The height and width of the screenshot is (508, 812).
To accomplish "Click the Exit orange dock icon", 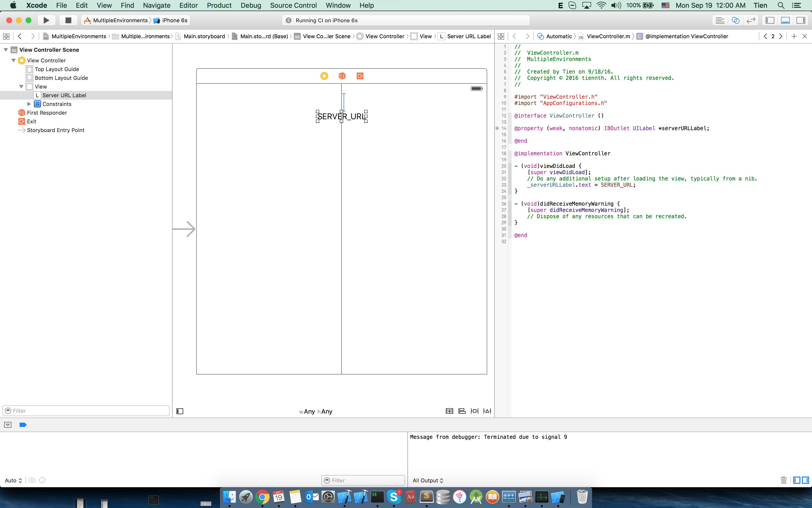I will [x=360, y=76].
